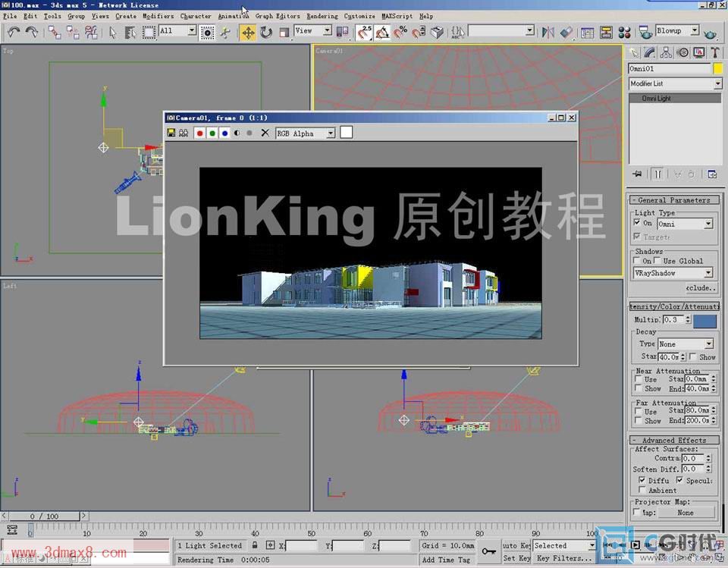Screen dimensions: 728x568
Task: Enable Shadows On checkbox
Action: 637,261
